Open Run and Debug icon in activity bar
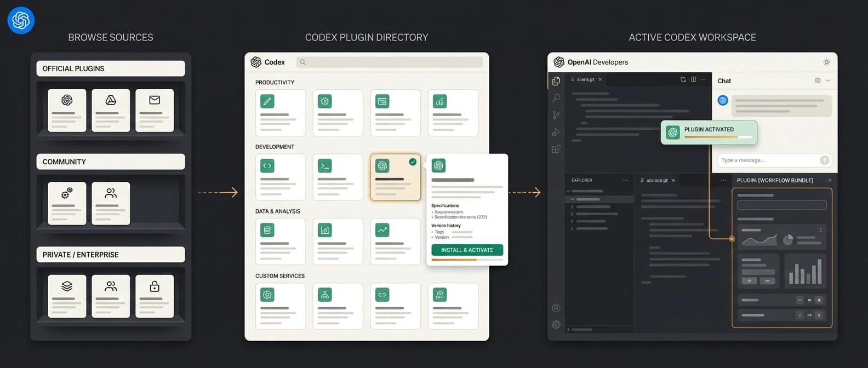Image resolution: width=868 pixels, height=368 pixels. pyautogui.click(x=556, y=132)
